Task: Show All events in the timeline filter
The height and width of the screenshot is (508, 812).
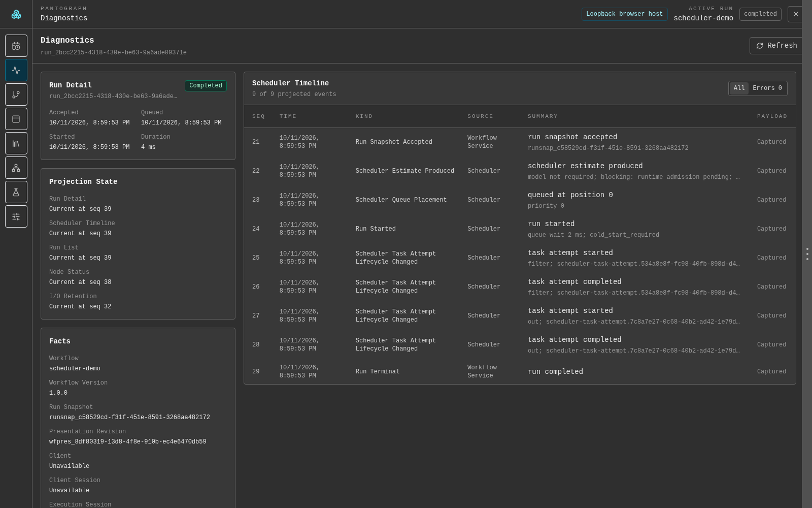Action: 739,88
